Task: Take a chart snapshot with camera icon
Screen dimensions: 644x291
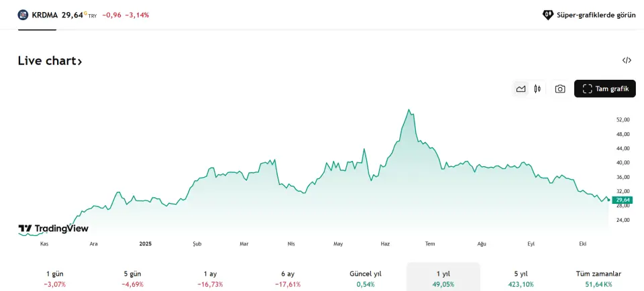Action: 560,89
